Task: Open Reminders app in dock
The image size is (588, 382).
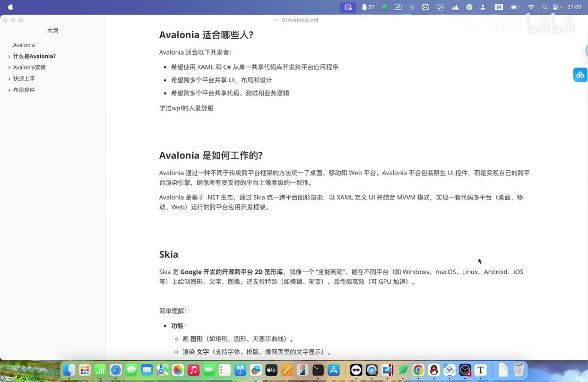Action: click(224, 370)
